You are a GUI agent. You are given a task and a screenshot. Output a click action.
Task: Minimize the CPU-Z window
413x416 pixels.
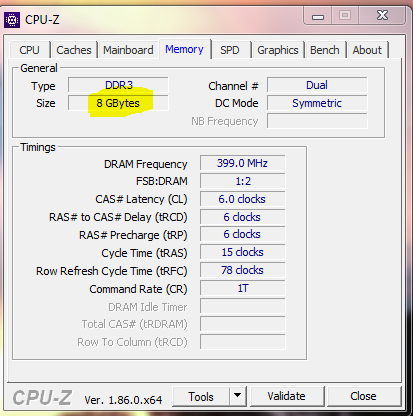pyautogui.click(x=318, y=16)
